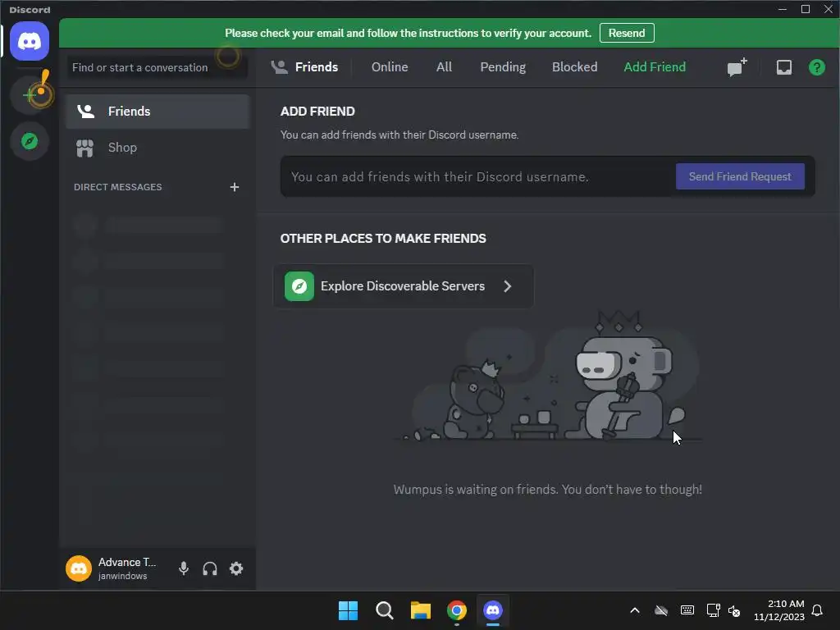Screen dimensions: 840x630
Task: Click chevron arrow on Explore Discoverable Servers
Action: pyautogui.click(x=507, y=286)
